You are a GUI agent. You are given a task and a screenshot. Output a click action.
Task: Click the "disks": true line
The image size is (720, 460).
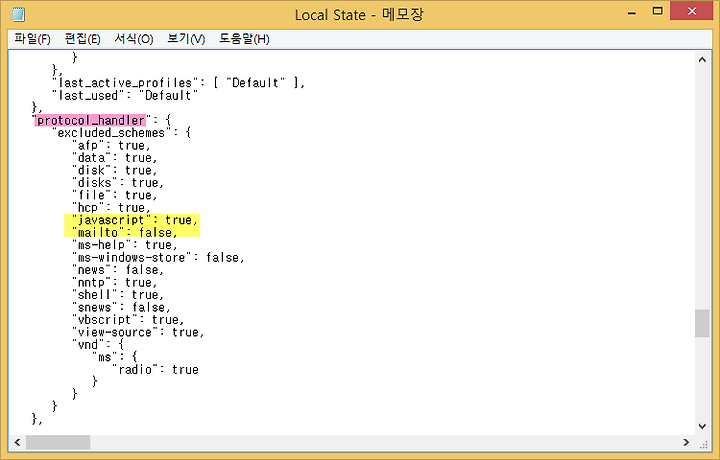coord(118,183)
